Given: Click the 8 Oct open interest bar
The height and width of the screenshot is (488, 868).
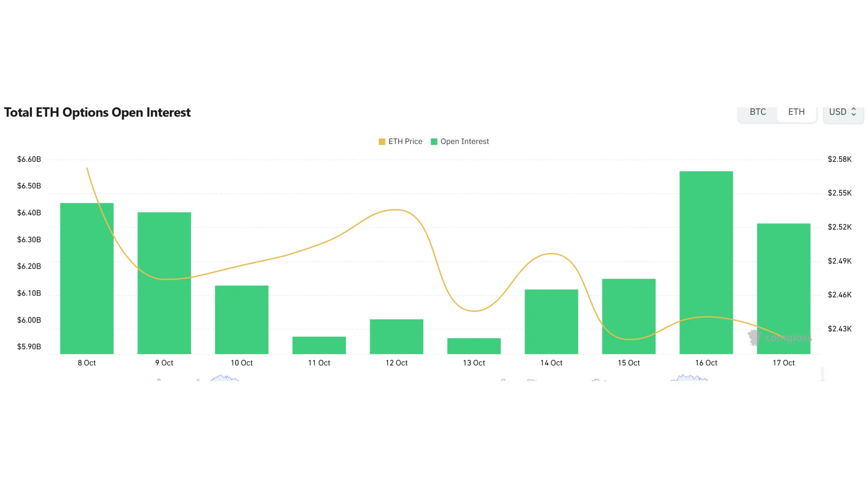Looking at the screenshot, I should pos(87,278).
